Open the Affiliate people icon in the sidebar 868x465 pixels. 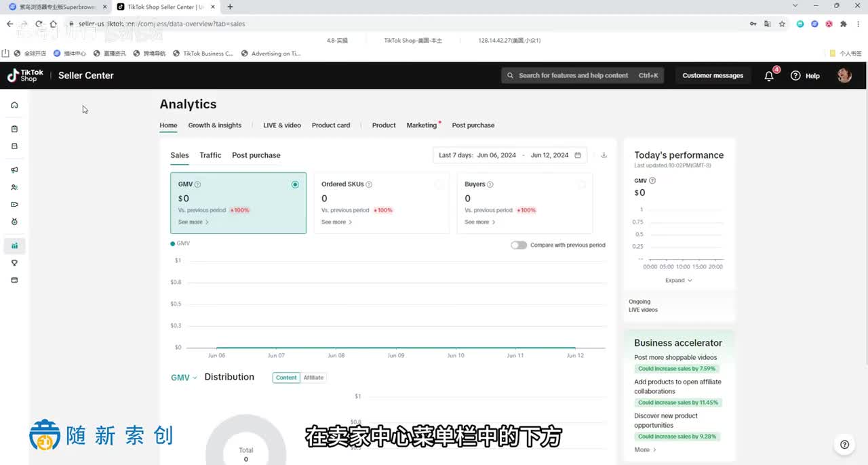click(14, 187)
